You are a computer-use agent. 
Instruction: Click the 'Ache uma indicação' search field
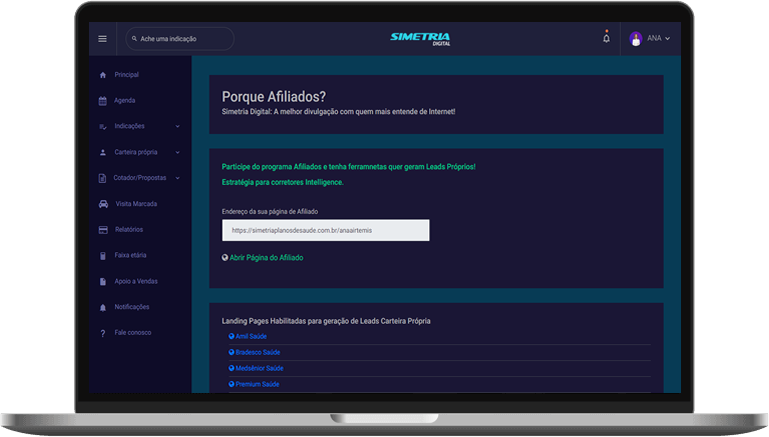[x=180, y=39]
